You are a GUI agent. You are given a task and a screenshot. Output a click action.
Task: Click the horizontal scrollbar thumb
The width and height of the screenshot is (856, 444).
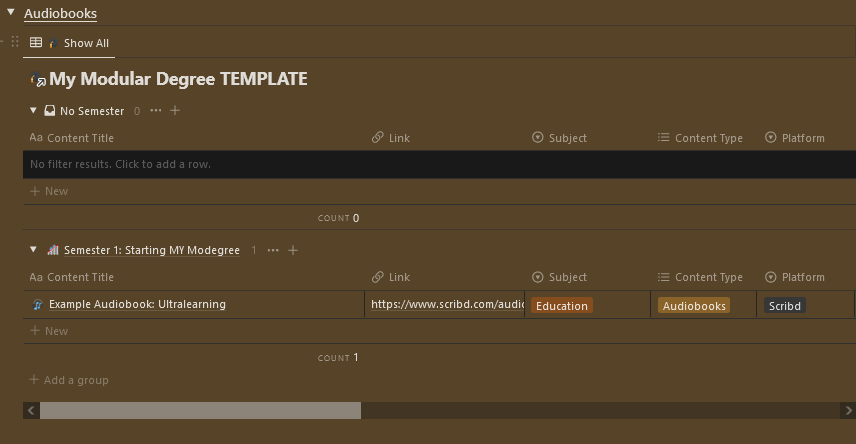click(200, 410)
